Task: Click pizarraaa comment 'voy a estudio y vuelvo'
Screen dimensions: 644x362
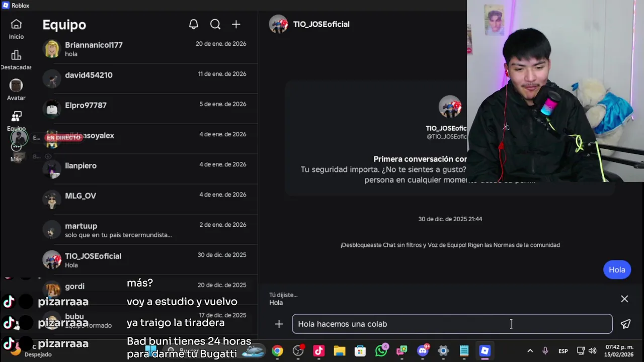Action: click(182, 302)
